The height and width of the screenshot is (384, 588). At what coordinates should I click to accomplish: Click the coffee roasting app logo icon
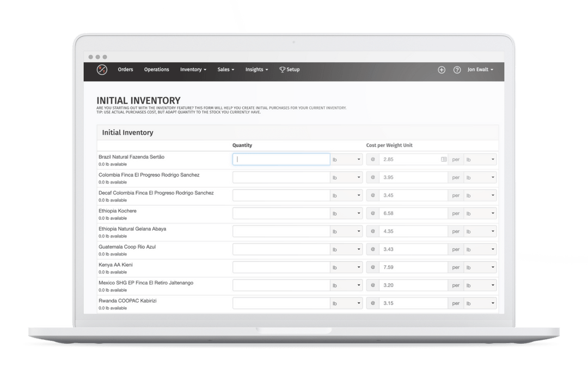click(x=101, y=69)
